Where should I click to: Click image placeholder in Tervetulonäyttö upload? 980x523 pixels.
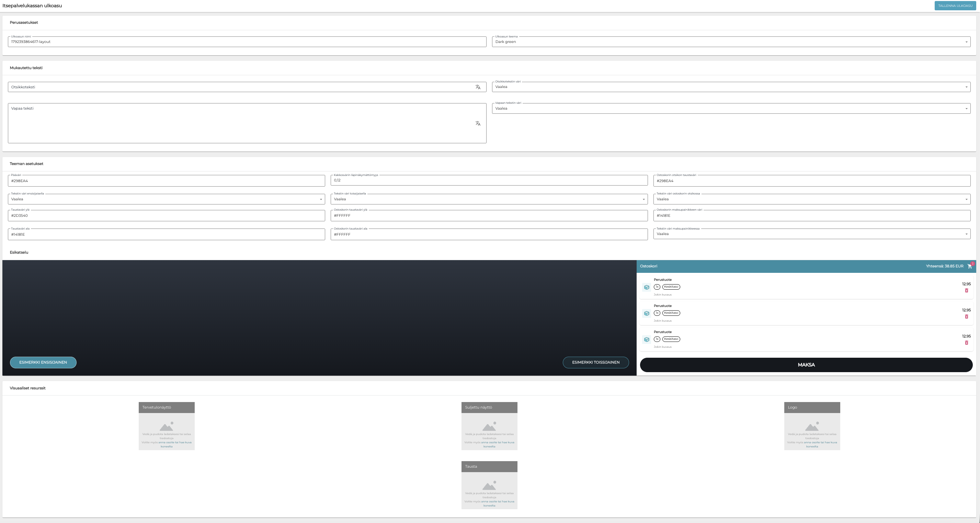click(167, 426)
